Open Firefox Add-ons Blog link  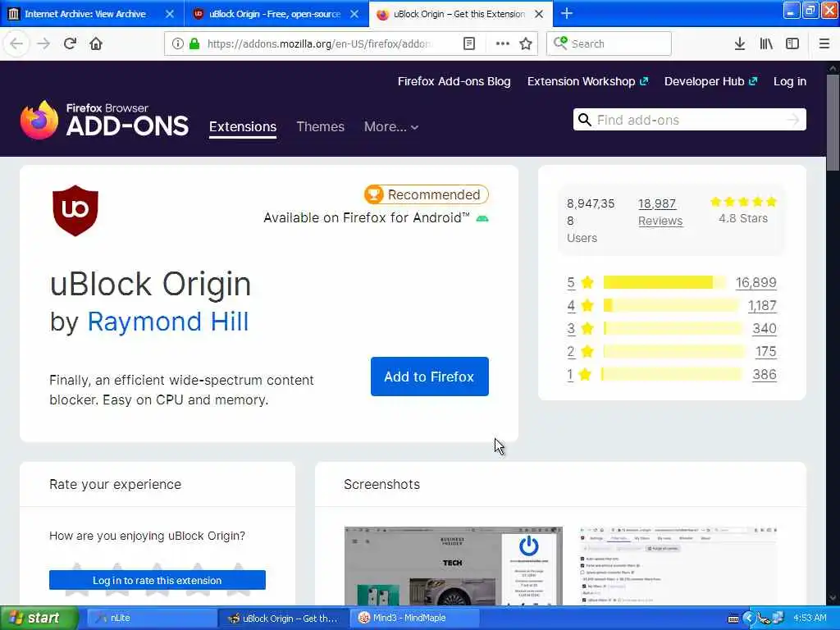(x=454, y=81)
